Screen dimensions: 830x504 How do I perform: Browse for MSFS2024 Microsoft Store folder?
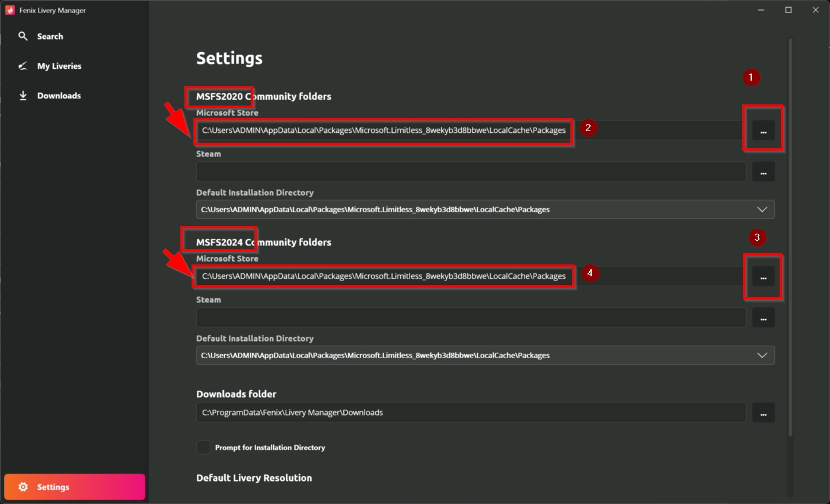click(x=764, y=276)
